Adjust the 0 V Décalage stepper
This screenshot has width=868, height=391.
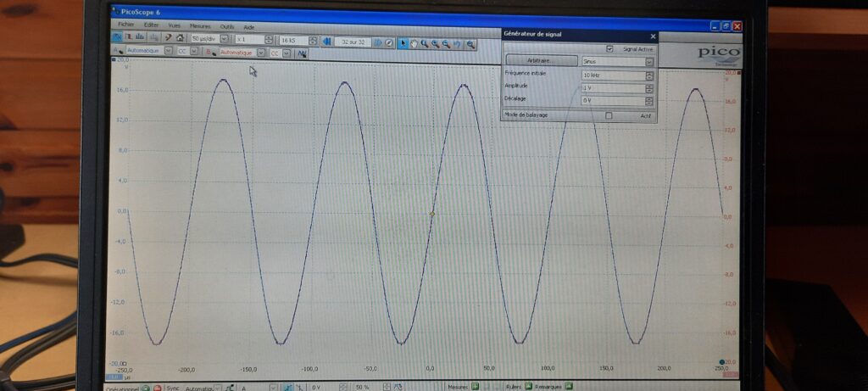click(x=649, y=101)
